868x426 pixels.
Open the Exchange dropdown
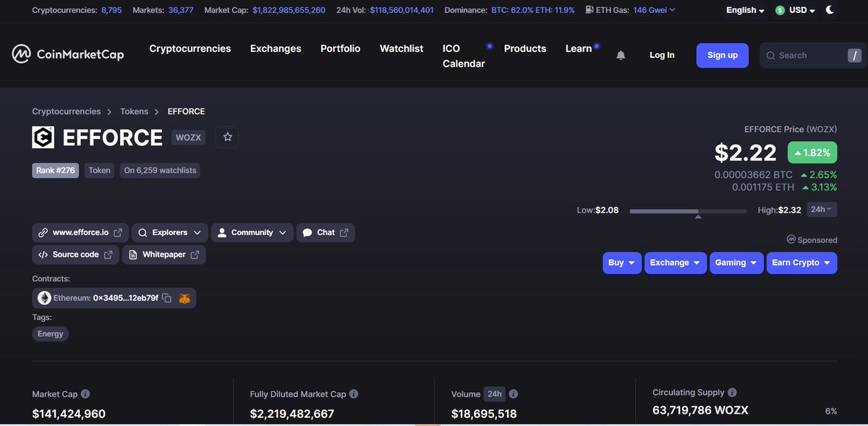coord(676,263)
